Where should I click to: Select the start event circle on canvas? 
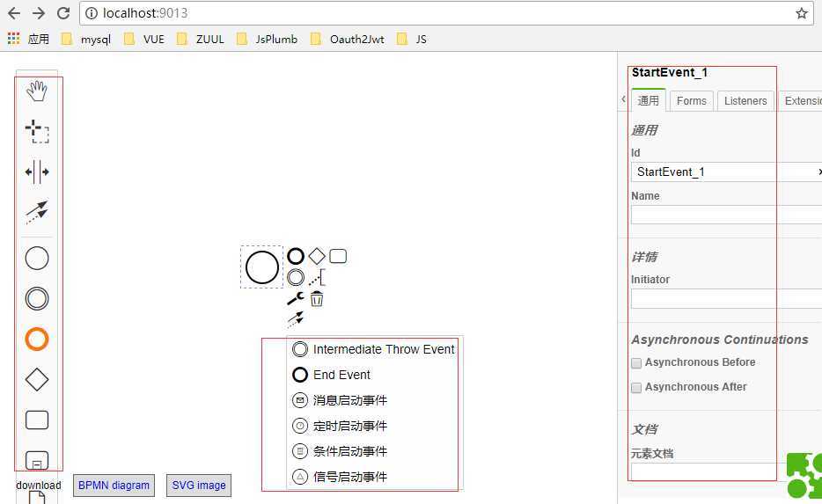[x=262, y=267]
